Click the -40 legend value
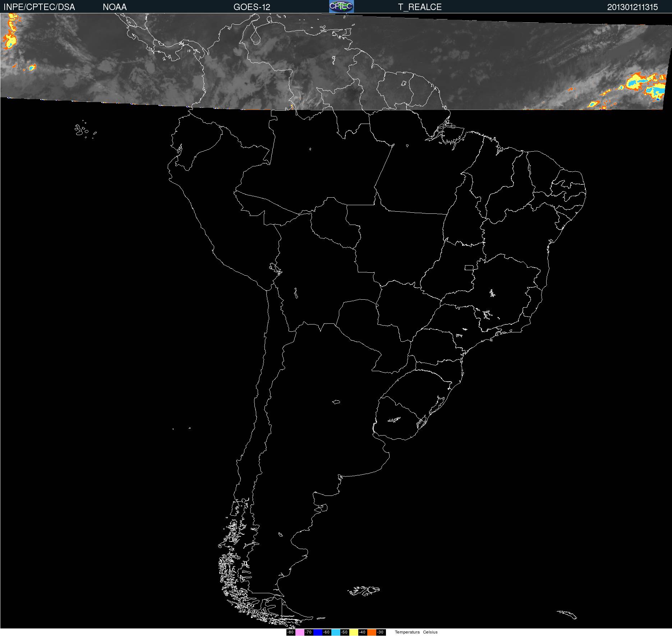The width and height of the screenshot is (672, 636). (x=362, y=632)
